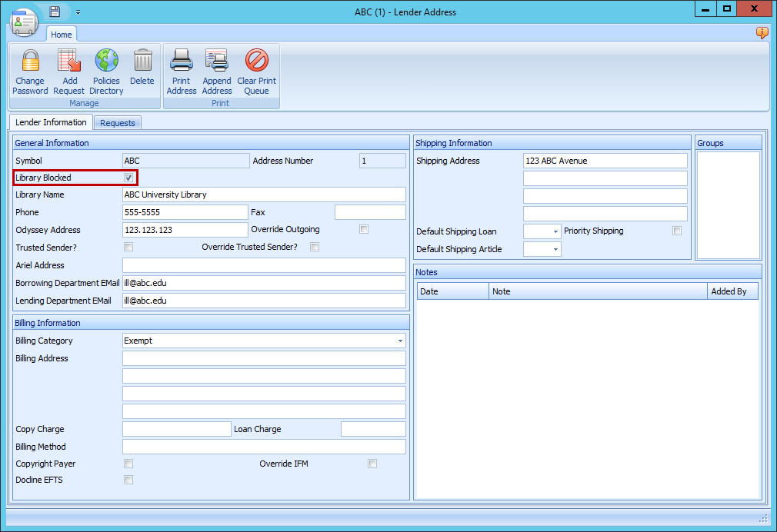This screenshot has height=532, width=777.
Task: Click the save icon in title bar
Action: point(55,12)
